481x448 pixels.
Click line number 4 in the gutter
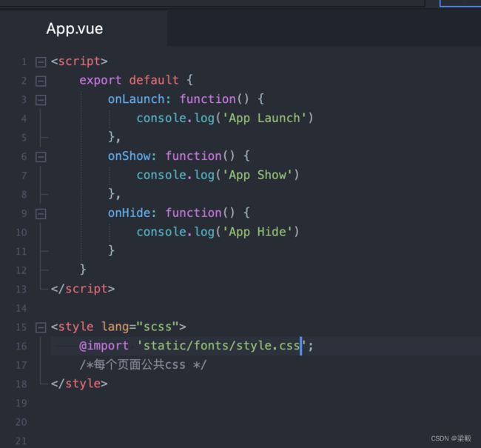[x=24, y=118]
